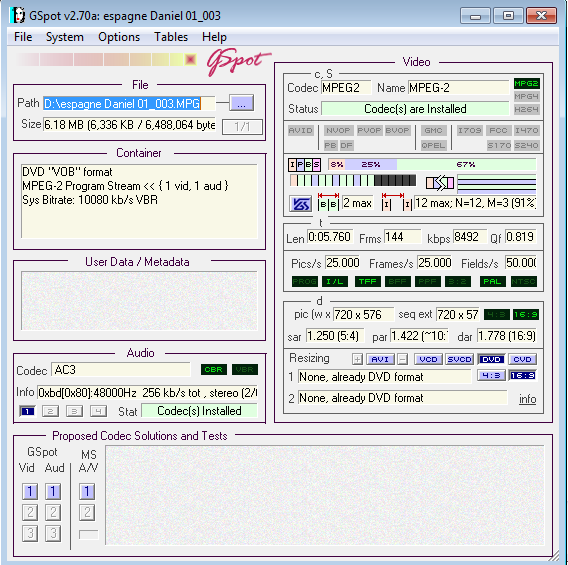Click the TFF field order indicator
568x565 pixels.
pyautogui.click(x=368, y=281)
